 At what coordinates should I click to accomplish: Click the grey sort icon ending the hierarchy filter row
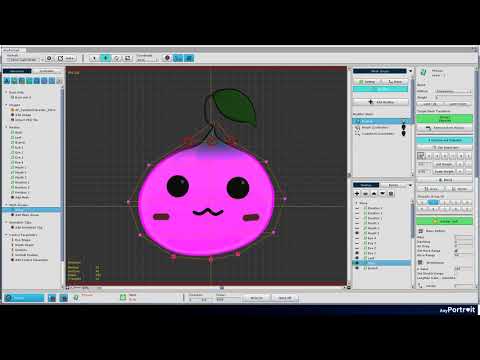(x=59, y=81)
